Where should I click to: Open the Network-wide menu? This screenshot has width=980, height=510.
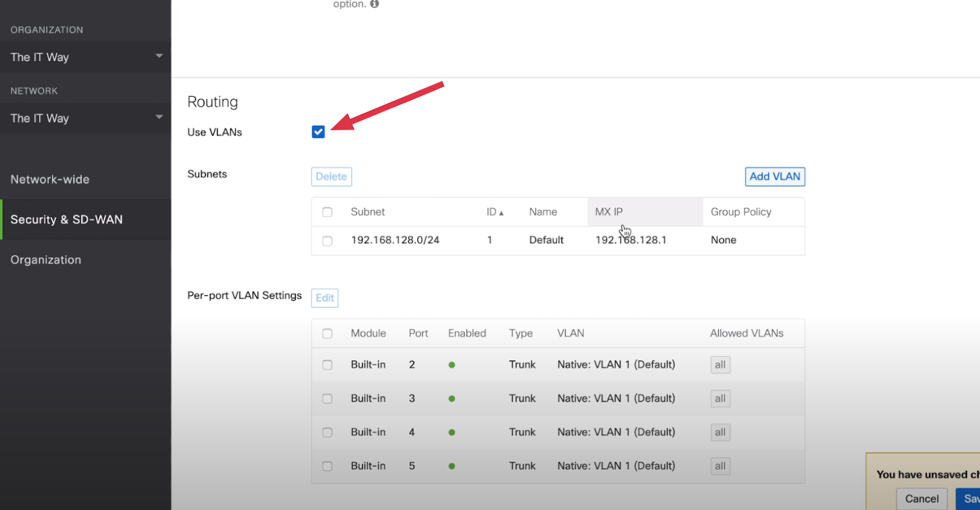click(50, 180)
